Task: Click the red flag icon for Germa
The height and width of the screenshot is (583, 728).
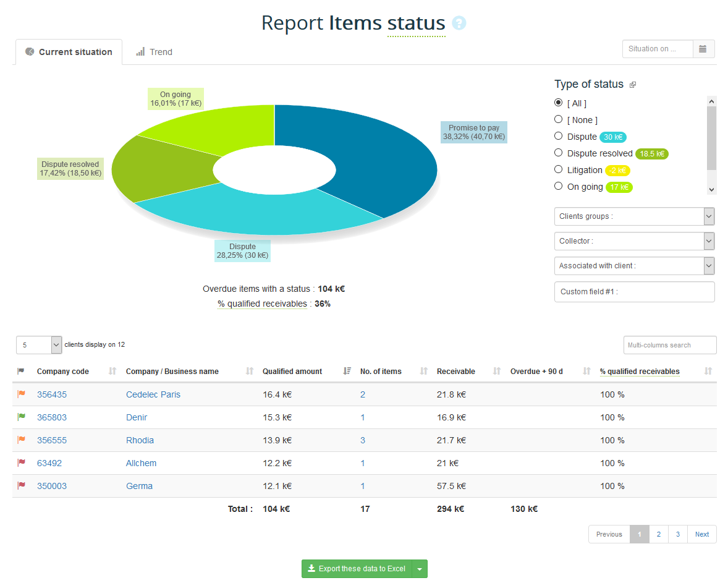Action: 22,485
